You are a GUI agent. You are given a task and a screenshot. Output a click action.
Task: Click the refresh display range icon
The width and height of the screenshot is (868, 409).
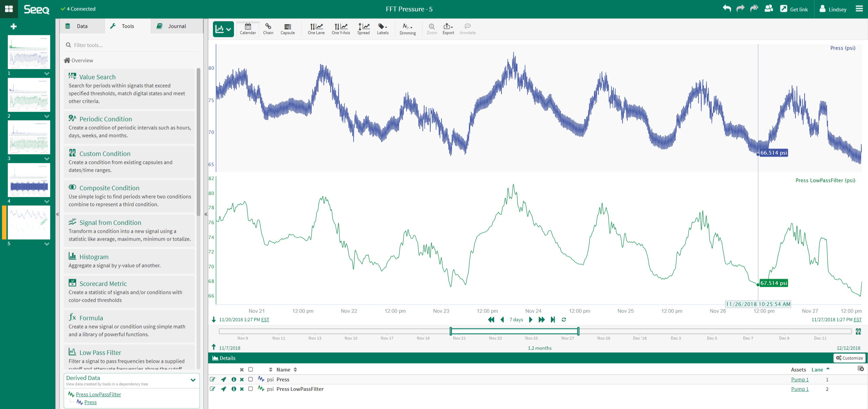click(564, 320)
